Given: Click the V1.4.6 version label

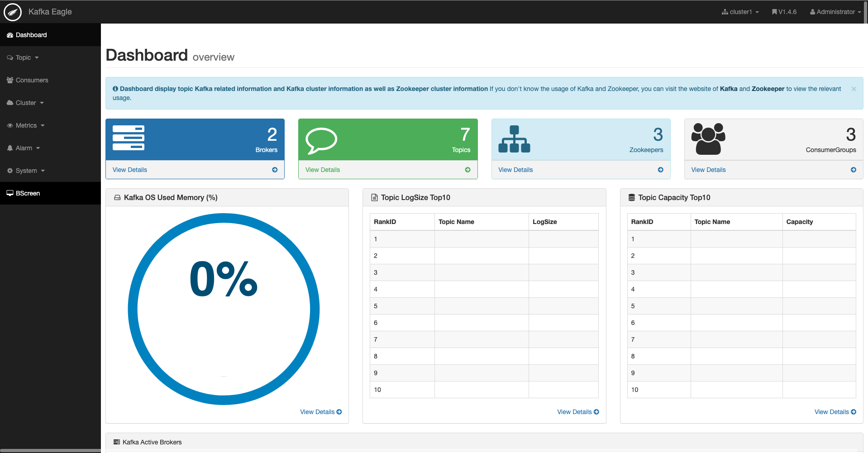Looking at the screenshot, I should point(787,12).
